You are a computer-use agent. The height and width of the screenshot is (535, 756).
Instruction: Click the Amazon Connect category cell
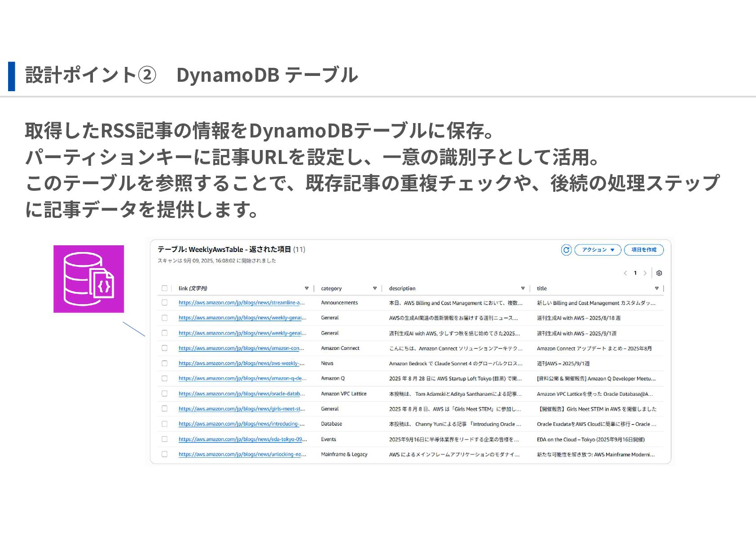pyautogui.click(x=340, y=348)
